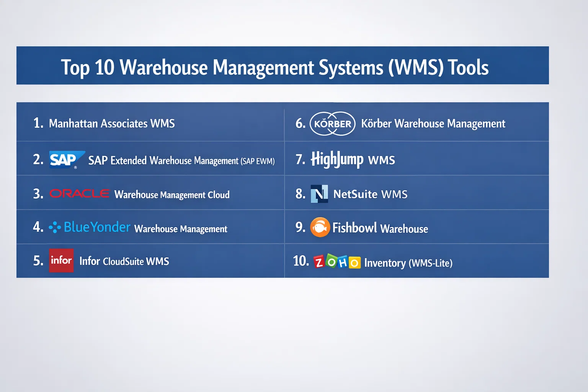Select Warehouse Management Cloud label
The height and width of the screenshot is (392, 588).
pyautogui.click(x=172, y=195)
